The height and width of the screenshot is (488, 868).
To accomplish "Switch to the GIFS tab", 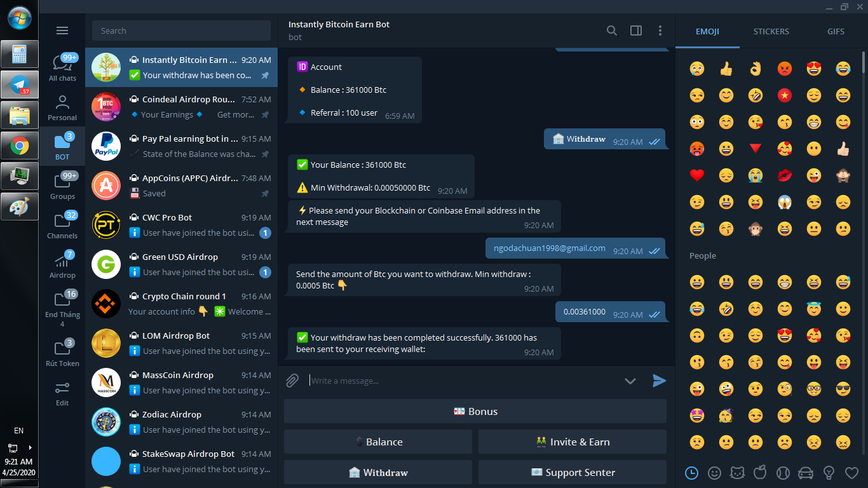I will click(836, 31).
